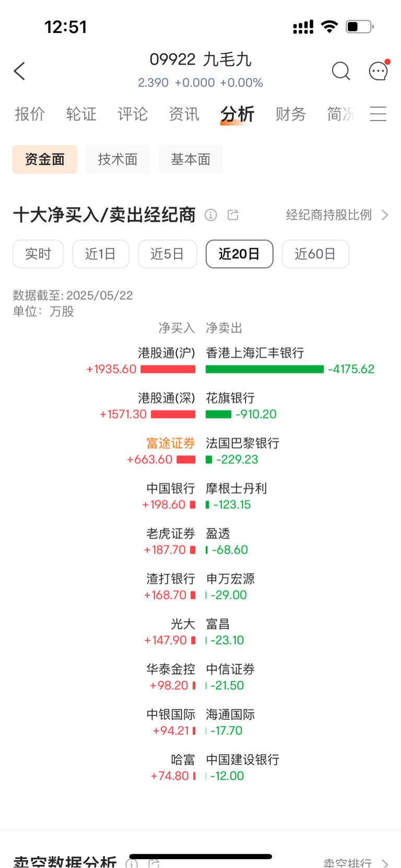Switch to the 财务 tab
401x868 pixels.
(290, 114)
